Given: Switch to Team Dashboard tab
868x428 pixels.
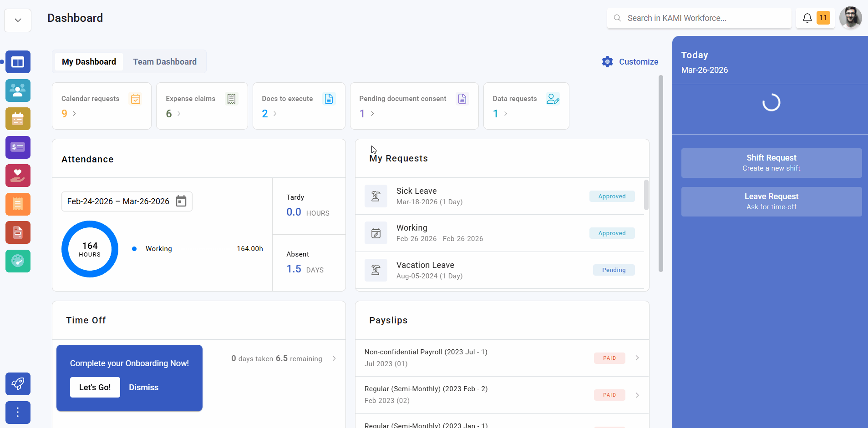Looking at the screenshot, I should click(x=165, y=62).
